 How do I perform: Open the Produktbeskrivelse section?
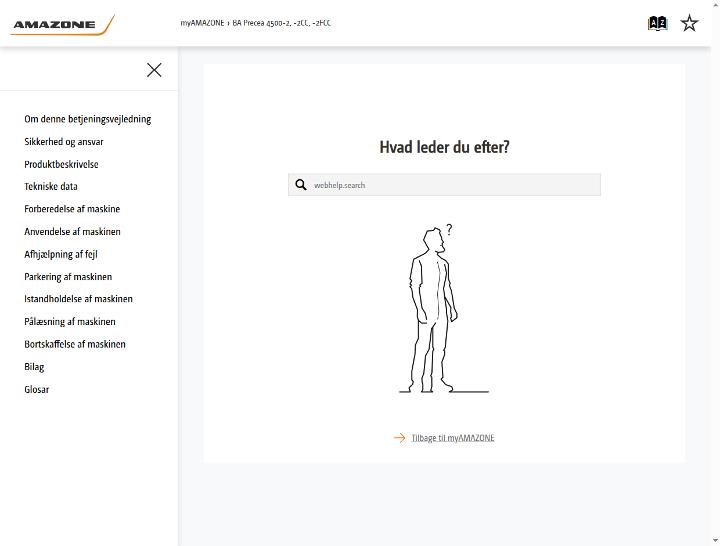coord(61,164)
